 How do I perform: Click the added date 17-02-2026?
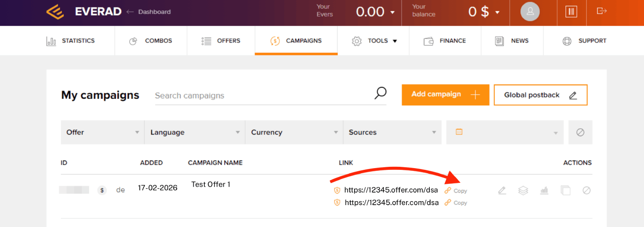coord(158,188)
